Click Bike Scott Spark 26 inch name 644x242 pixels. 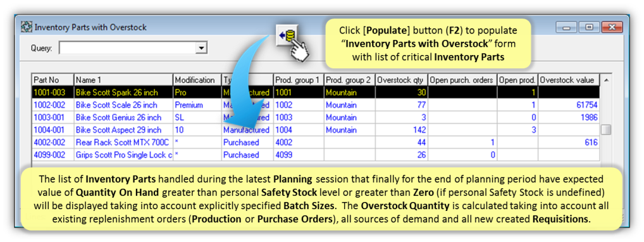[x=116, y=92]
